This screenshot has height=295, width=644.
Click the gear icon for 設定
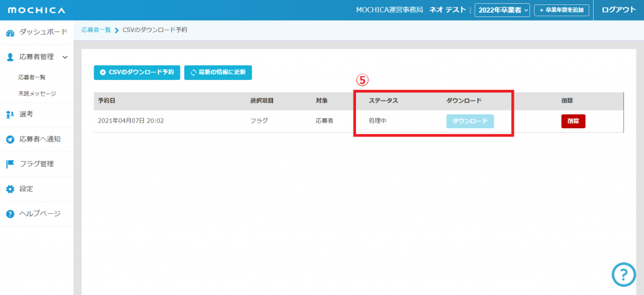pyautogui.click(x=10, y=189)
